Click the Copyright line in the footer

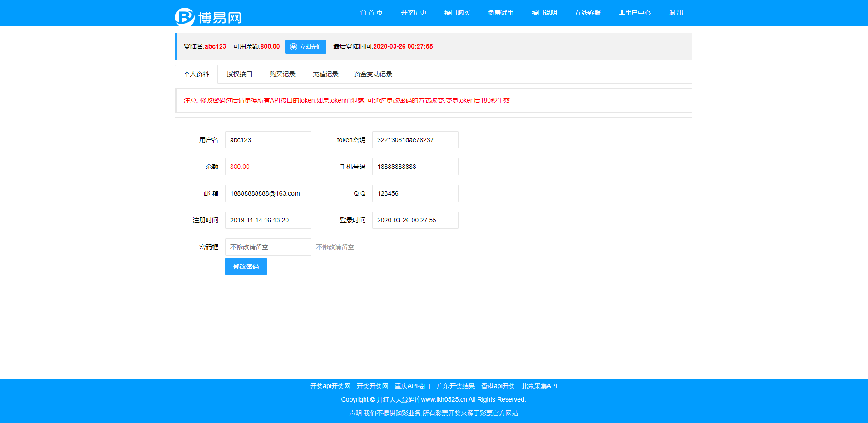(x=434, y=399)
